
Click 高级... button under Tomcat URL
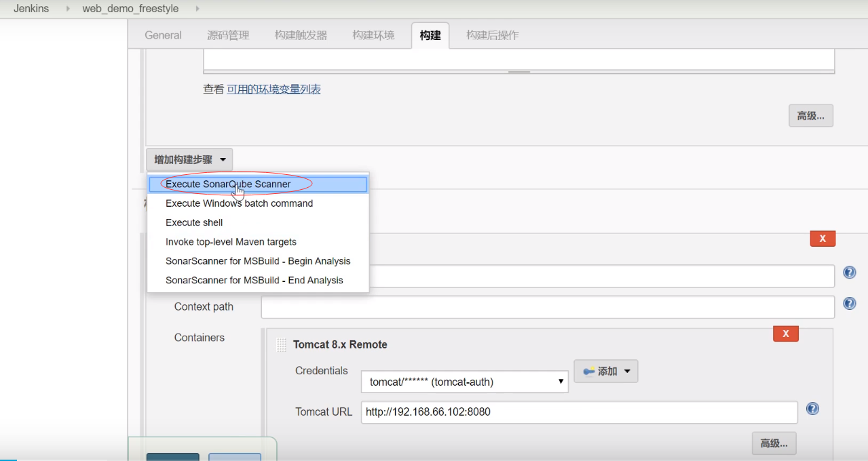pyautogui.click(x=774, y=443)
